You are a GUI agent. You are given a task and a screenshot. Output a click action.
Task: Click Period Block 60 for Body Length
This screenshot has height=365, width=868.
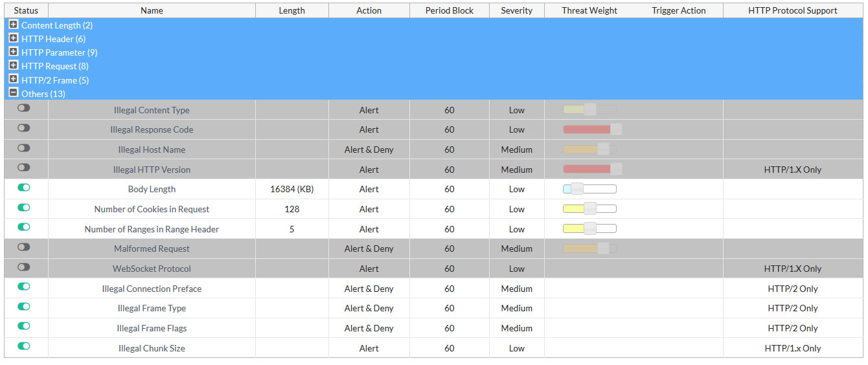450,190
